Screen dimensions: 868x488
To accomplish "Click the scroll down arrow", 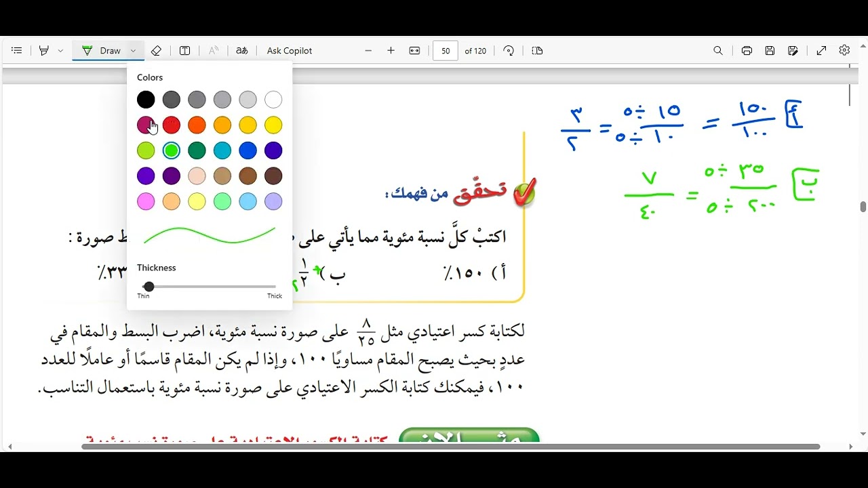I will pyautogui.click(x=863, y=434).
